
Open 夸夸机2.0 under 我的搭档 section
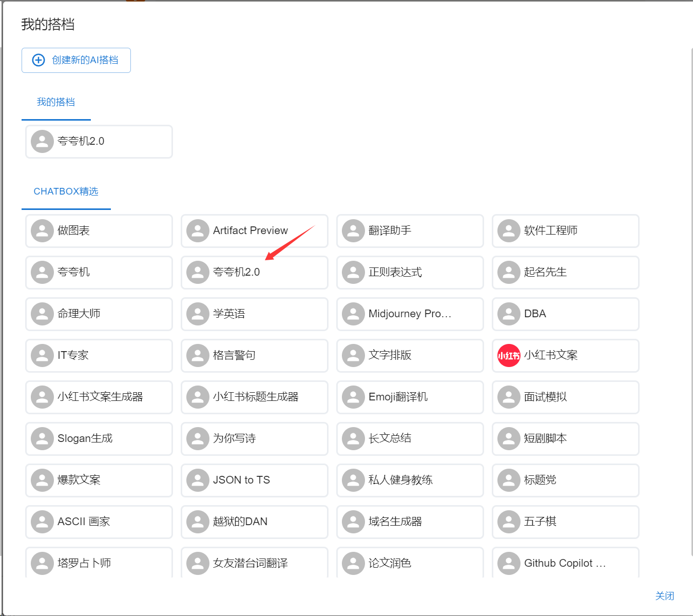click(99, 142)
